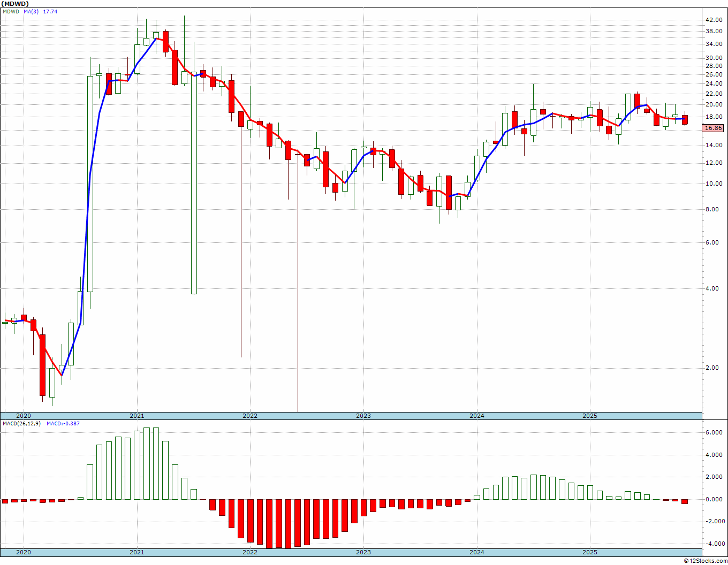Select 2024 on the MACD panel time axis

point(477,552)
